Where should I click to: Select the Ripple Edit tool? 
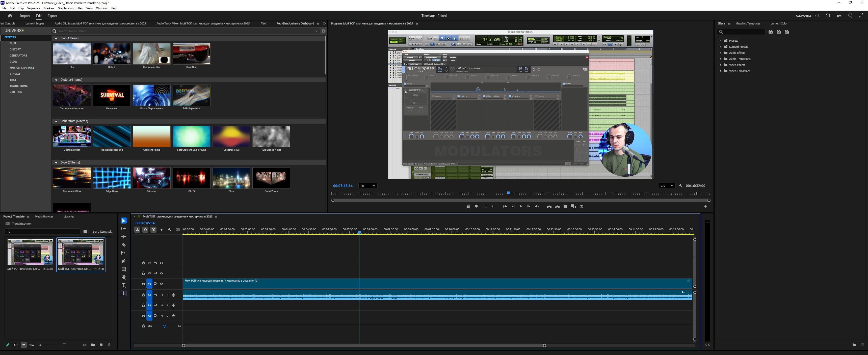tap(124, 237)
